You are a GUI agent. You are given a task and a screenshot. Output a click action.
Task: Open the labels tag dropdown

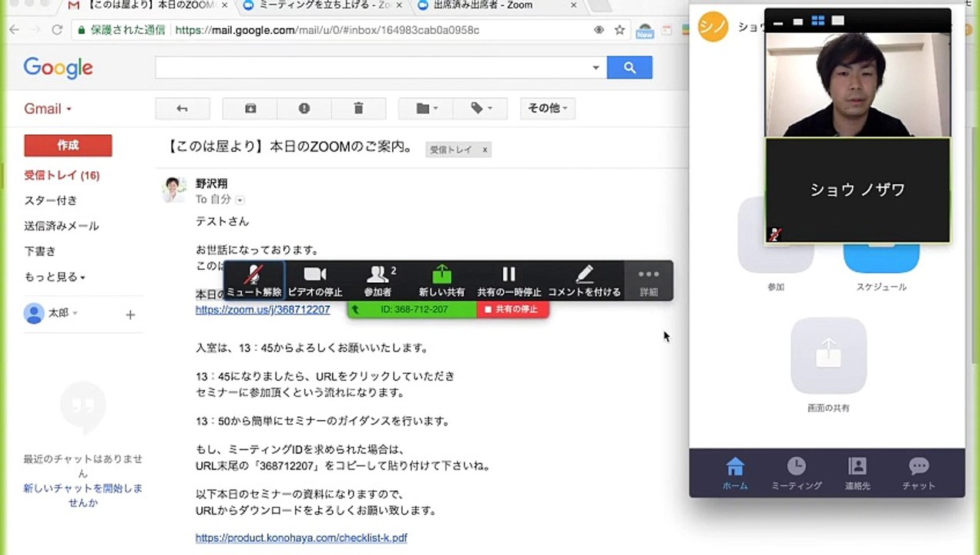pos(481,109)
